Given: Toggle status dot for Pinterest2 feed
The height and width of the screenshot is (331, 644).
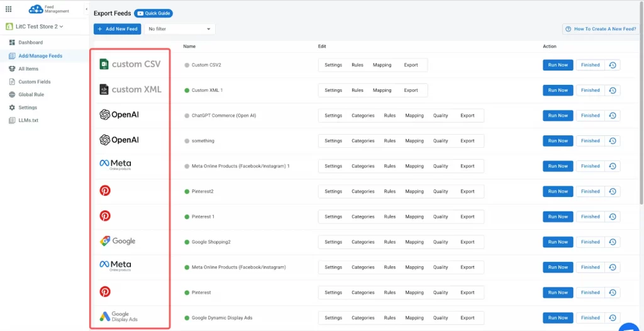Looking at the screenshot, I should coord(187,191).
